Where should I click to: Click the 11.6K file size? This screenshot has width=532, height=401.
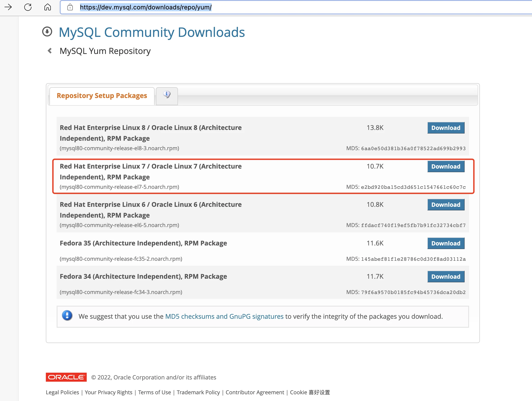pos(375,243)
